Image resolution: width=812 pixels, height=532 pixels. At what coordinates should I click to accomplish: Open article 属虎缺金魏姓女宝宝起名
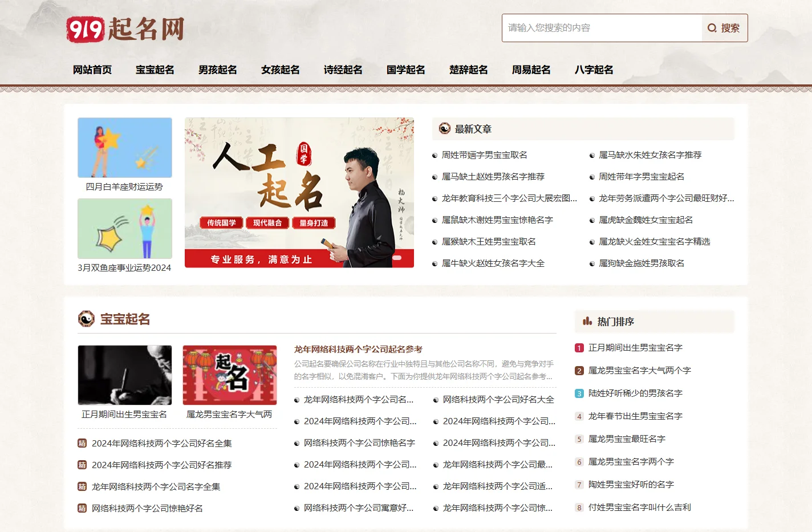pyautogui.click(x=645, y=220)
